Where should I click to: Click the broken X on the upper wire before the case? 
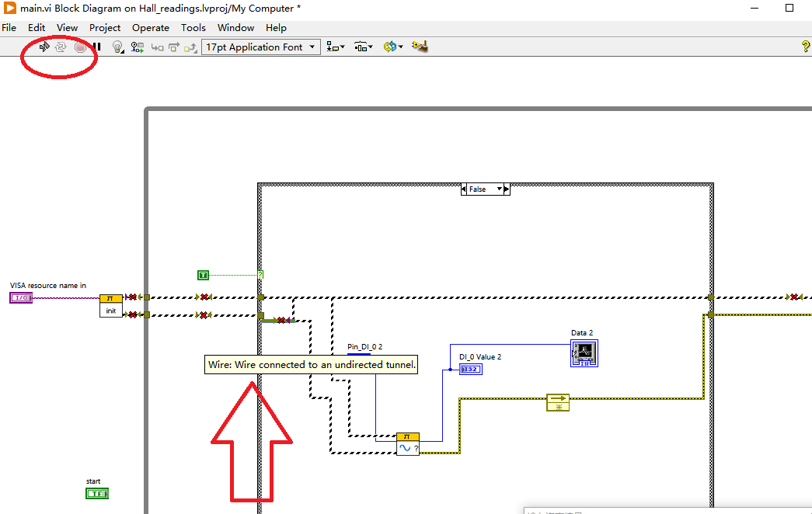click(x=204, y=297)
